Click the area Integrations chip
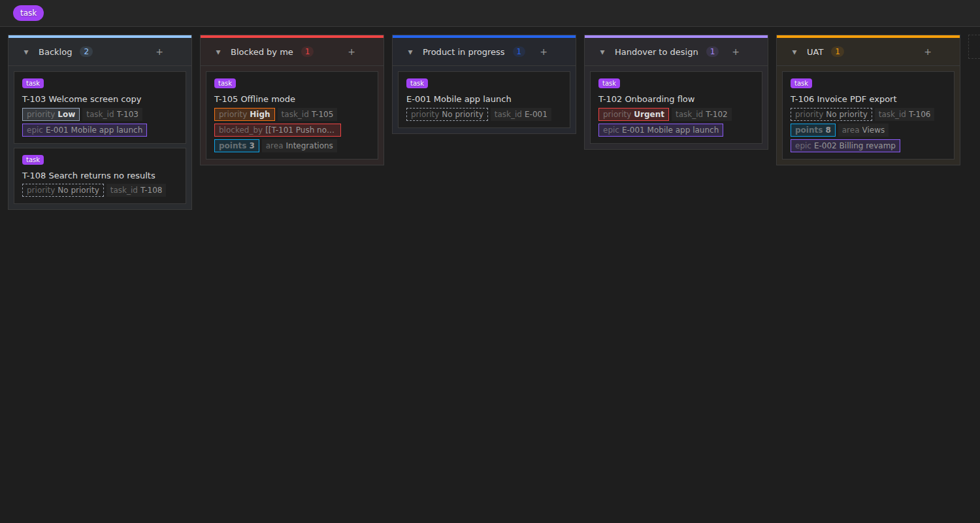The height and width of the screenshot is (523, 980). [299, 146]
